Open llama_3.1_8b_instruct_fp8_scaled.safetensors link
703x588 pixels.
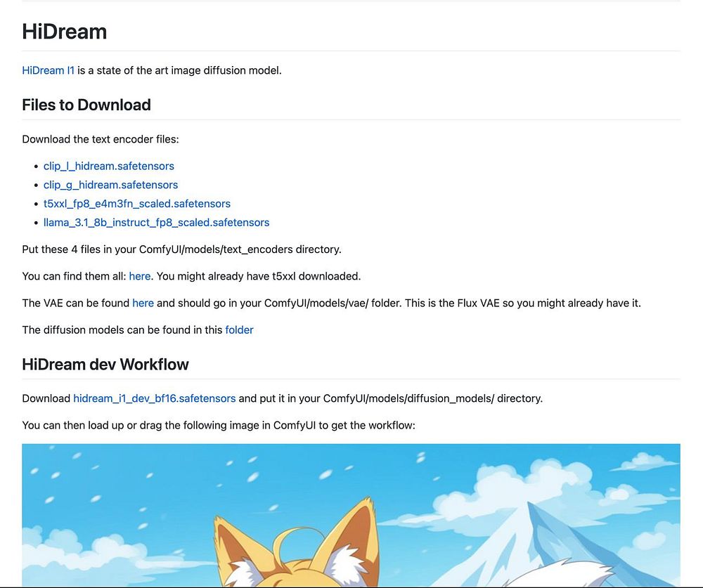tap(156, 223)
